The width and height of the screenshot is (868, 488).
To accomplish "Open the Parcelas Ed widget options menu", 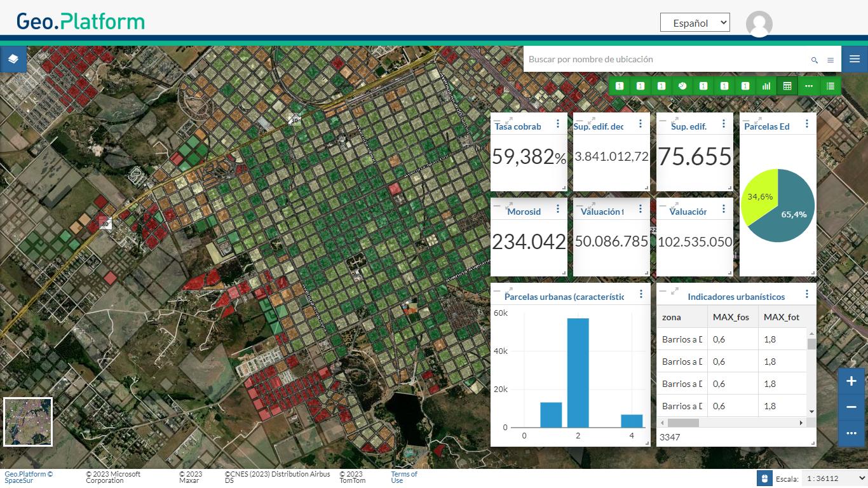I will click(807, 124).
